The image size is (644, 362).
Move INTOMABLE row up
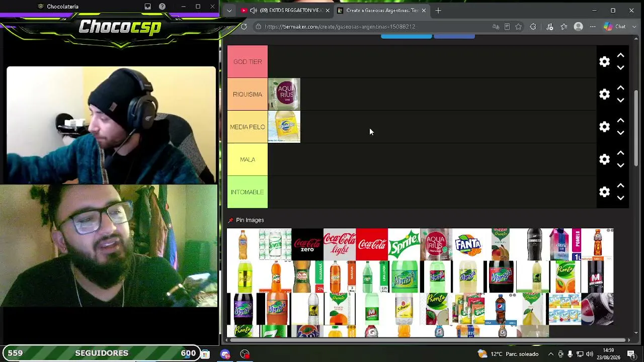(x=621, y=186)
